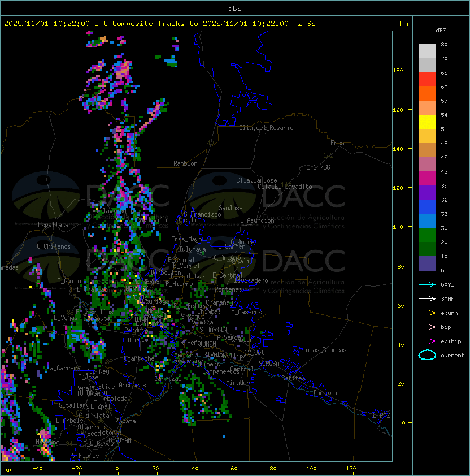Pick the gold swatch below 51

(427, 136)
